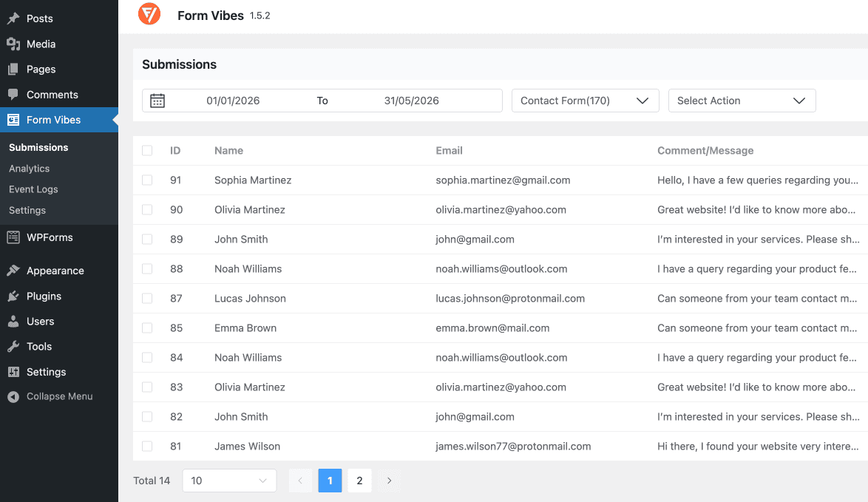Click the calendar icon in date range
The image size is (868, 502).
[x=157, y=101]
